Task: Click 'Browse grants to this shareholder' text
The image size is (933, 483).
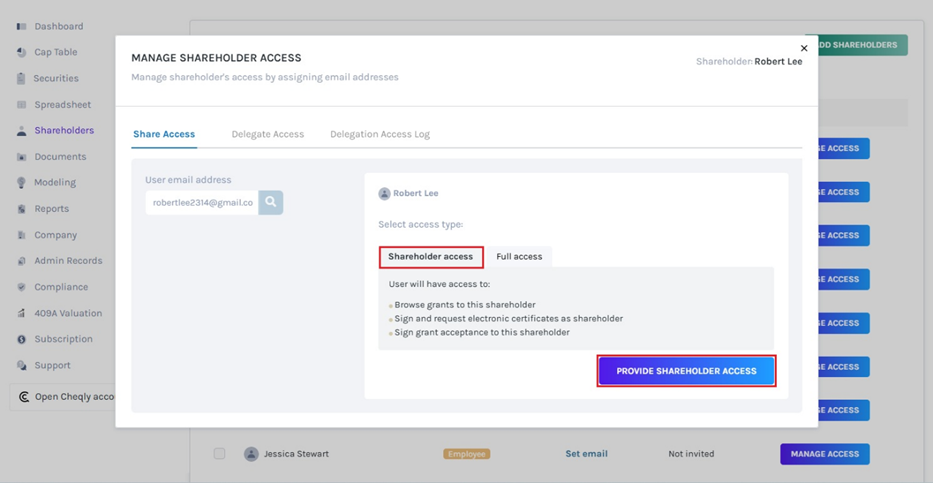Action: click(465, 305)
